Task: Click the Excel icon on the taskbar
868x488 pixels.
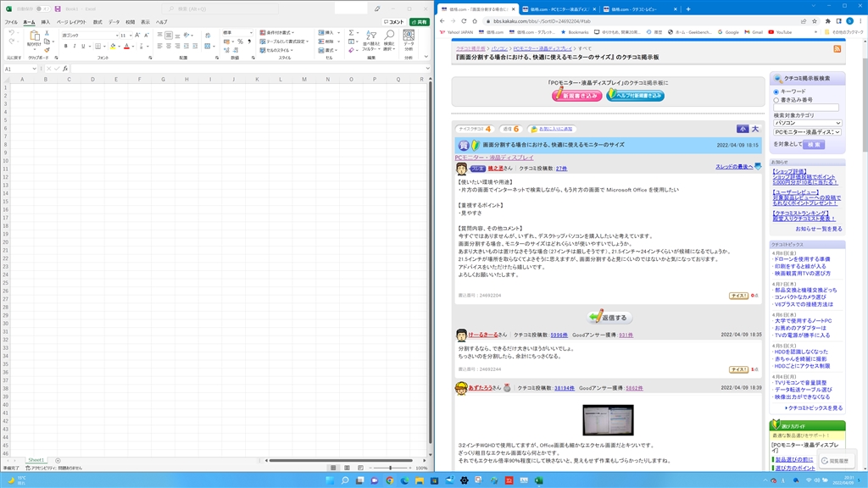Action: click(x=539, y=480)
